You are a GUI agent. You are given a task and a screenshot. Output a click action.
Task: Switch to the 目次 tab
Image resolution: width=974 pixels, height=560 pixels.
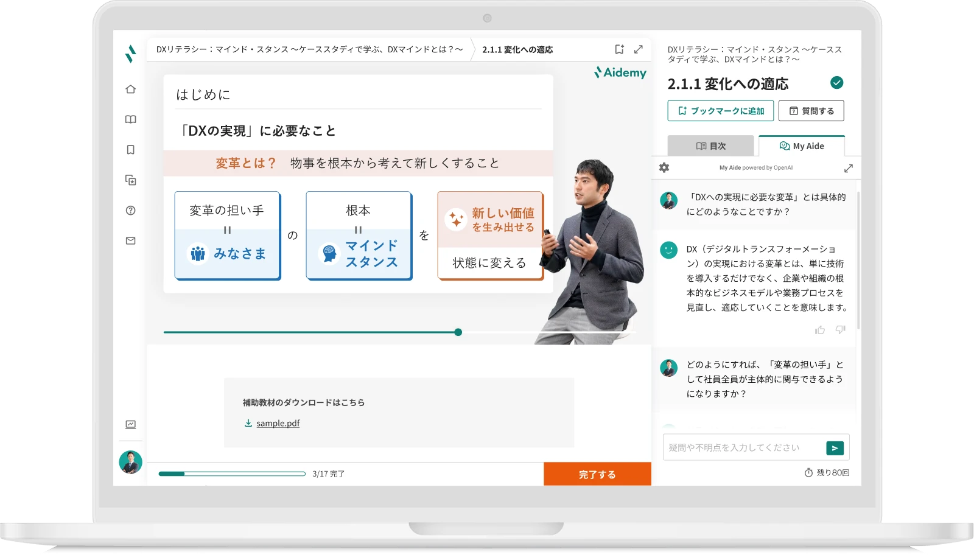point(710,146)
